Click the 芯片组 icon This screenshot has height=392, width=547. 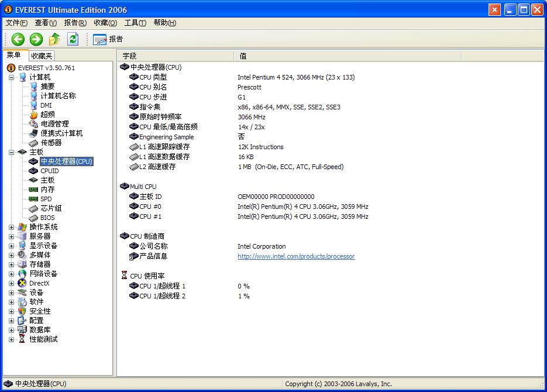33,208
